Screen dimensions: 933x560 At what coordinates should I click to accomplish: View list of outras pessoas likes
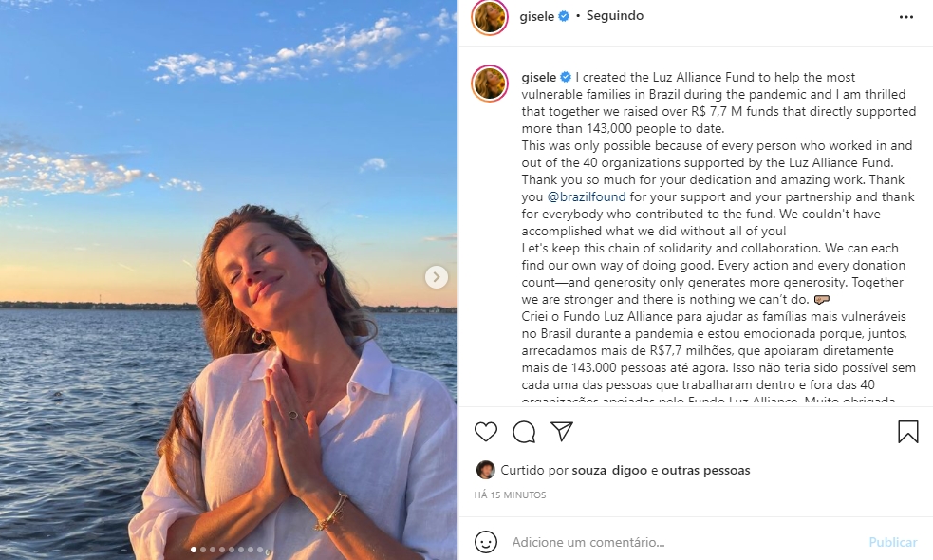coord(706,471)
